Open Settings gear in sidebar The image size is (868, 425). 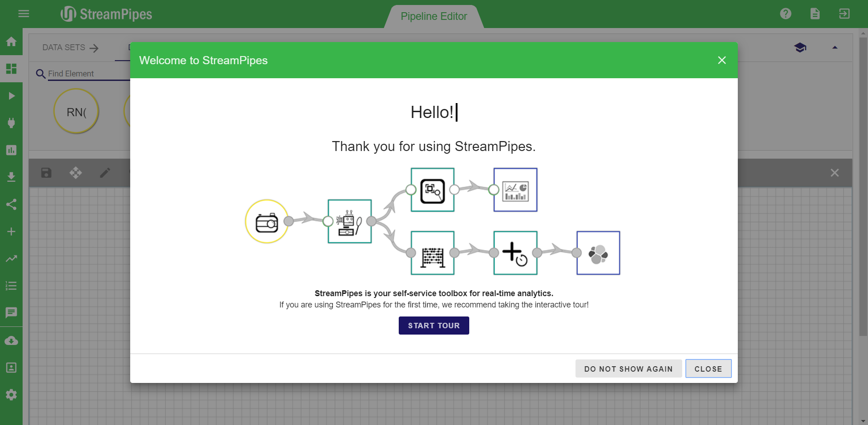click(x=11, y=395)
